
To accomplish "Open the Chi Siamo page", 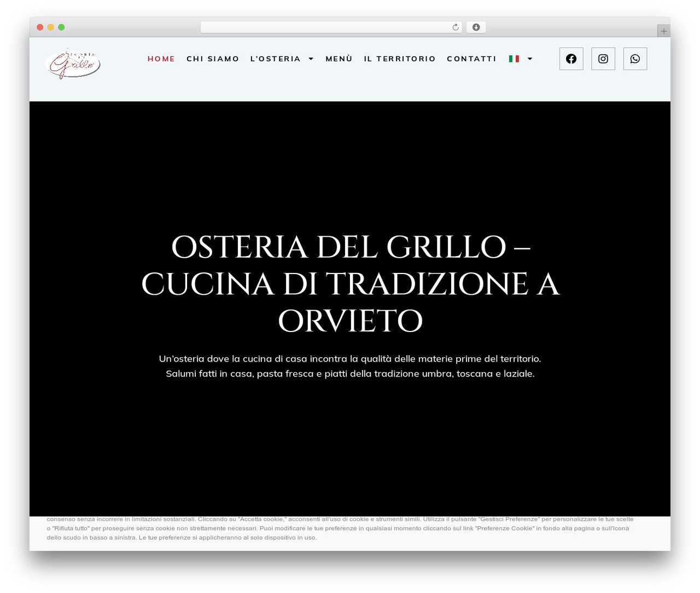I will (213, 59).
